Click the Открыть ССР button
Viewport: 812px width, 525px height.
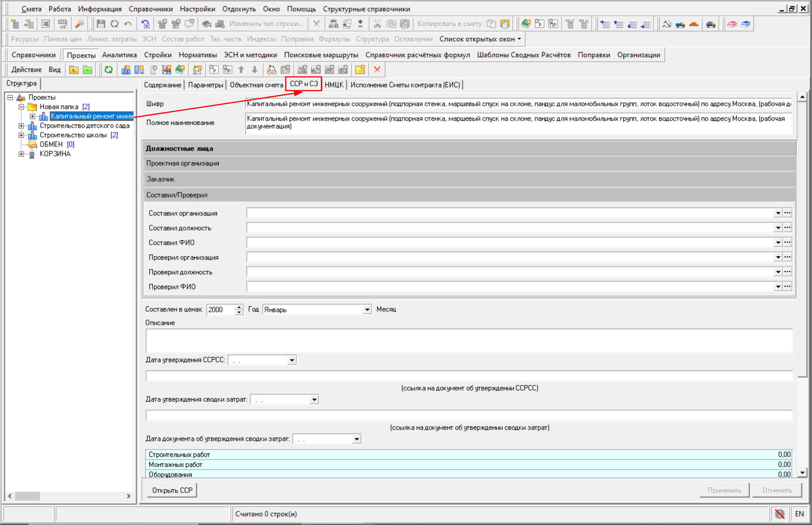click(172, 490)
